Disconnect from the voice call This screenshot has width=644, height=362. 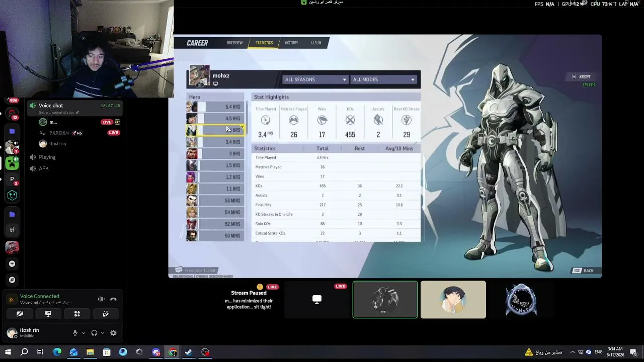pyautogui.click(x=113, y=299)
